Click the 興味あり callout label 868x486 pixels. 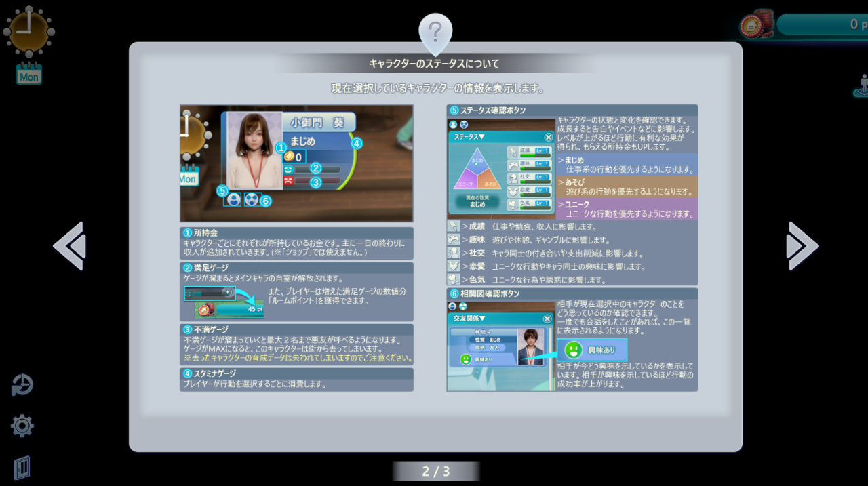[601, 350]
